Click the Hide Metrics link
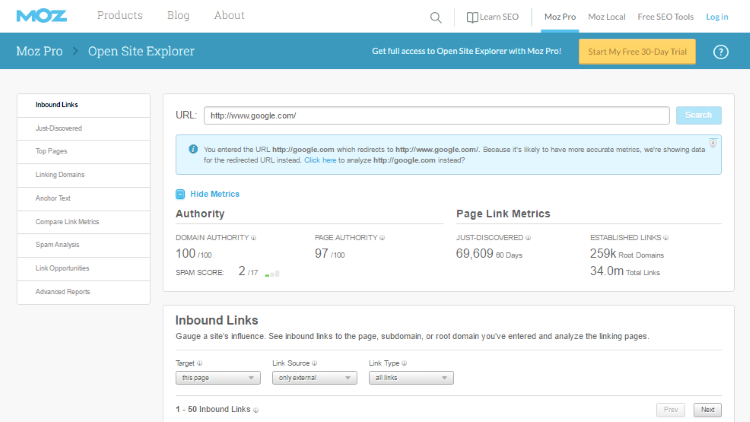Viewport: 750px width, 422px height. pos(215,194)
